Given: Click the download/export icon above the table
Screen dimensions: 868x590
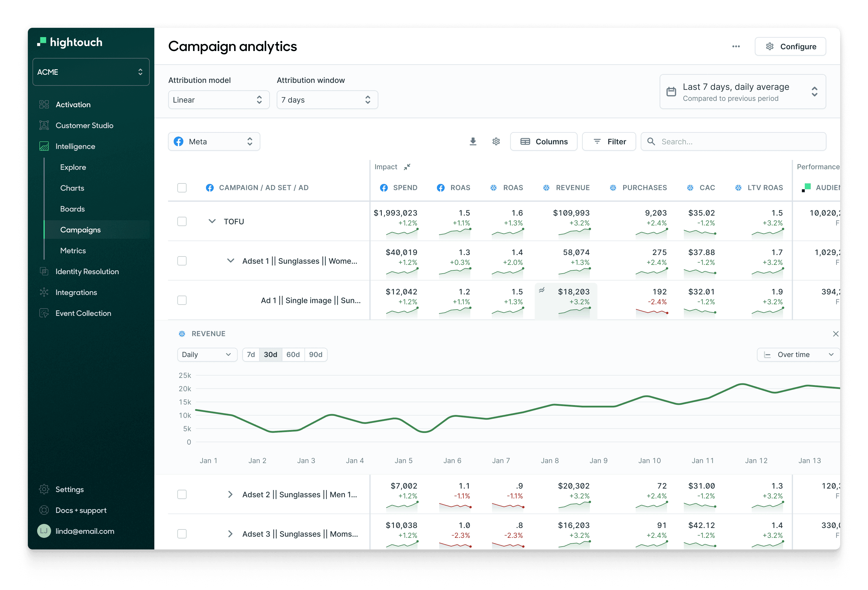Looking at the screenshot, I should (473, 141).
